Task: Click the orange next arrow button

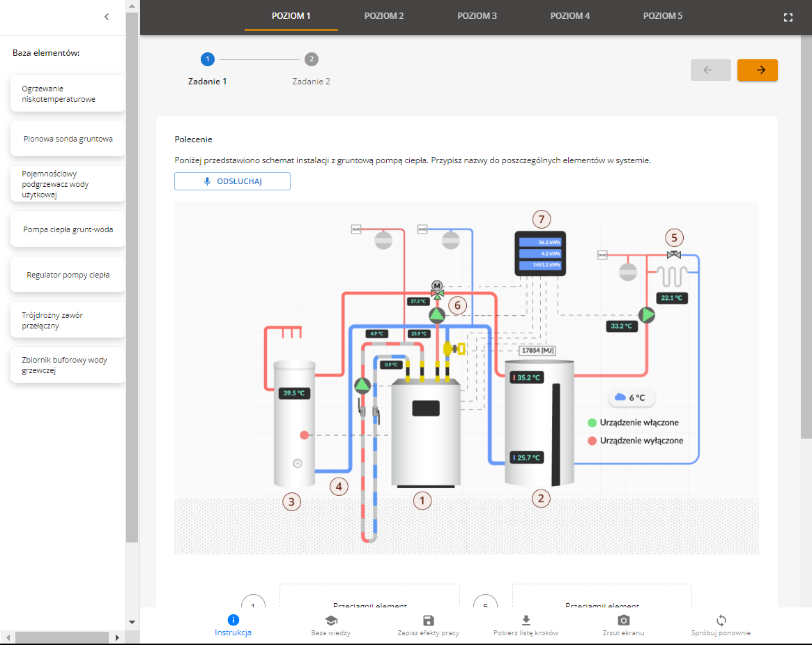Action: (757, 70)
